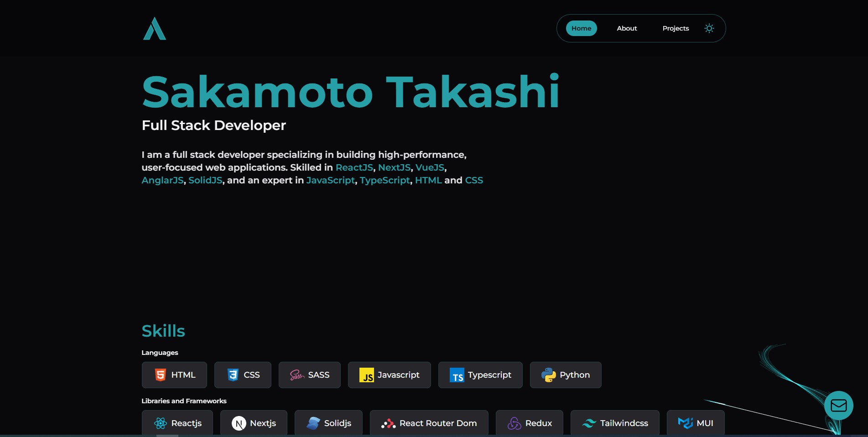
Task: Click the MUI logo icon
Action: point(685,423)
